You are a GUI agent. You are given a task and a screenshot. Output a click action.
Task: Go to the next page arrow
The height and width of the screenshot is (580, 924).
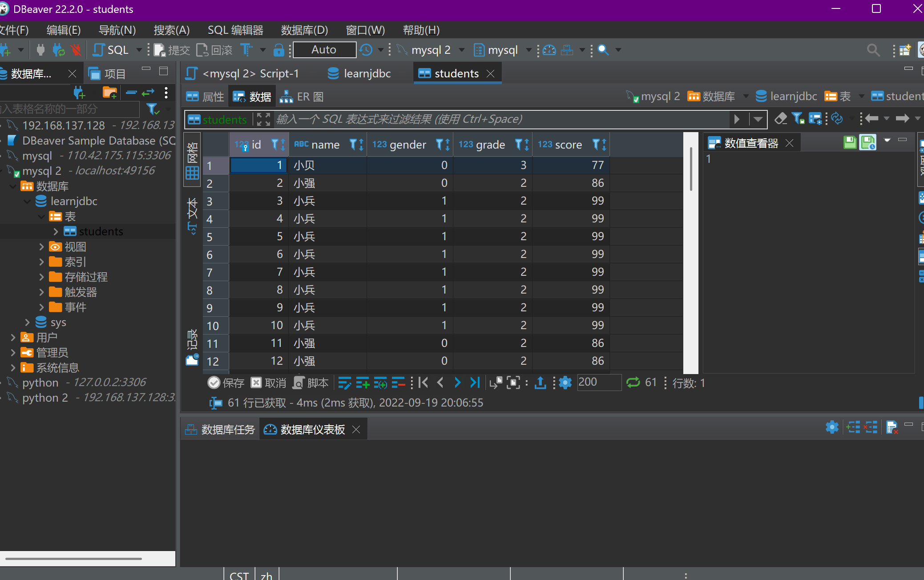(457, 383)
